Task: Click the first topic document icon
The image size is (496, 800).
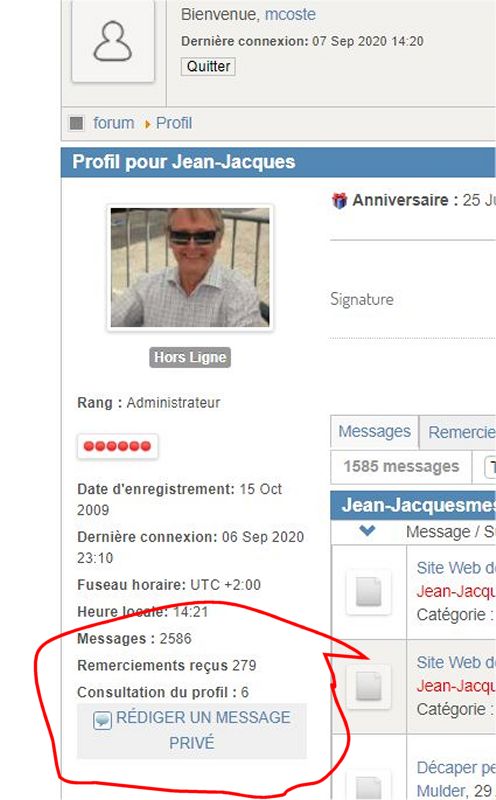Action: pyautogui.click(x=368, y=592)
